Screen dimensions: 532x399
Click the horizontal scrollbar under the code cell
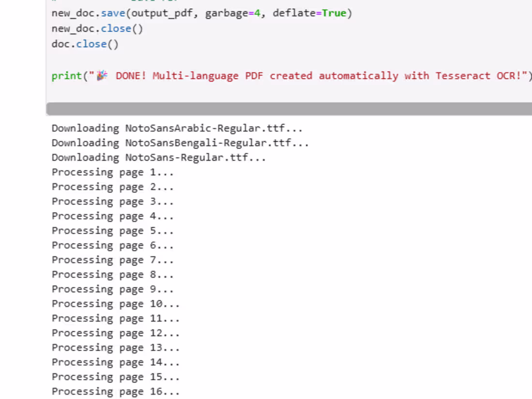click(289, 109)
